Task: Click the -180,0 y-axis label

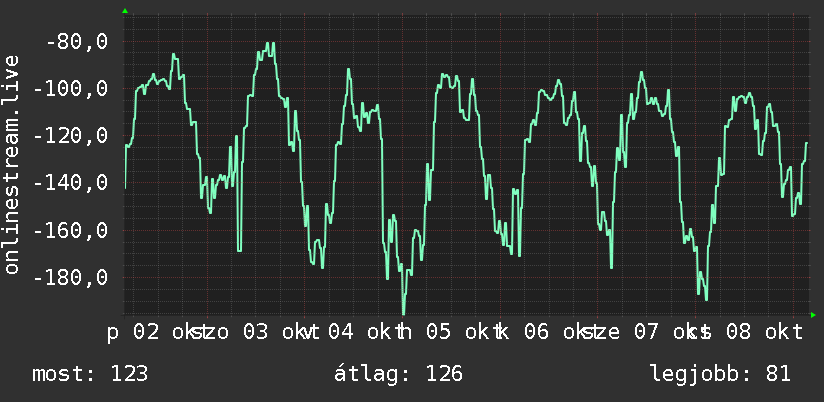Action: point(70,278)
